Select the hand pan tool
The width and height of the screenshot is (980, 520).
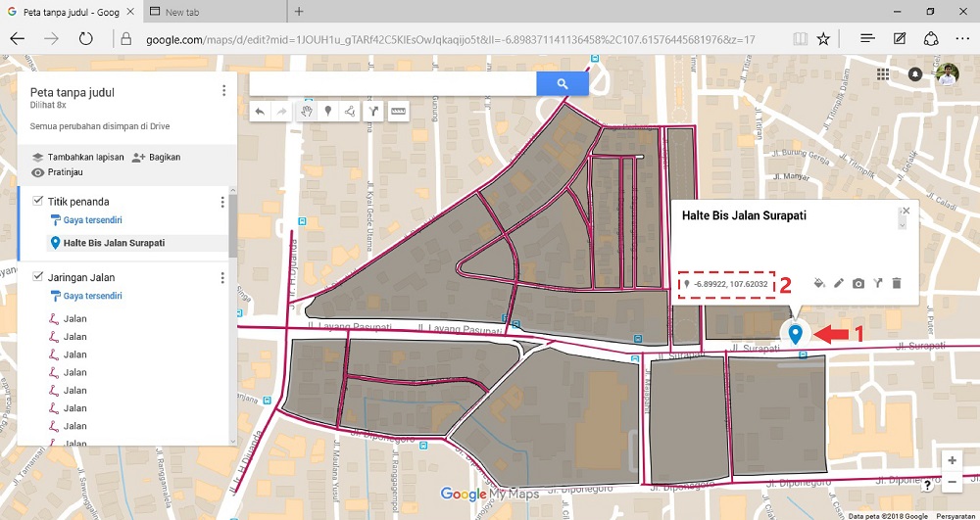point(305,112)
